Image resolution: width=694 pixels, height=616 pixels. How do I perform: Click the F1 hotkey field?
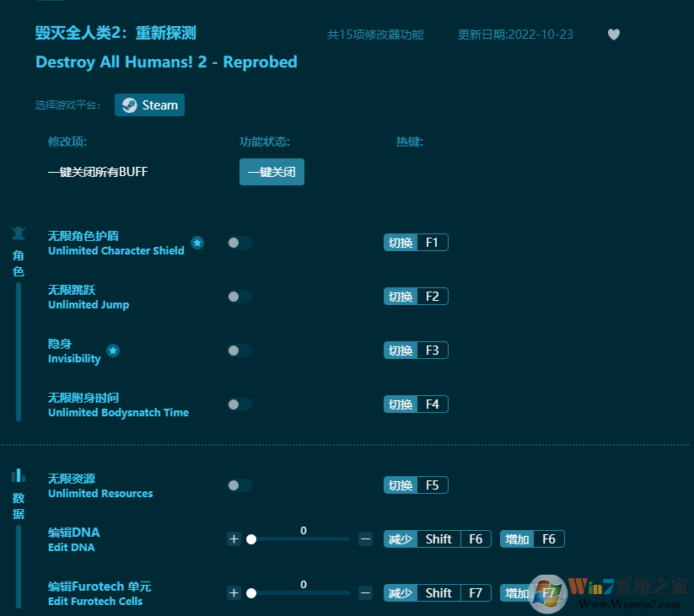click(433, 243)
